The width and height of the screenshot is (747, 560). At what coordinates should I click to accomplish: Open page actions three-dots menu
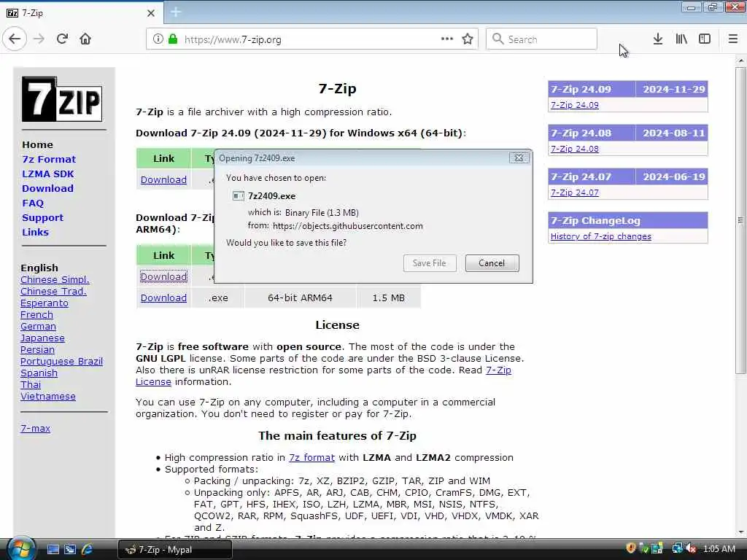point(447,39)
